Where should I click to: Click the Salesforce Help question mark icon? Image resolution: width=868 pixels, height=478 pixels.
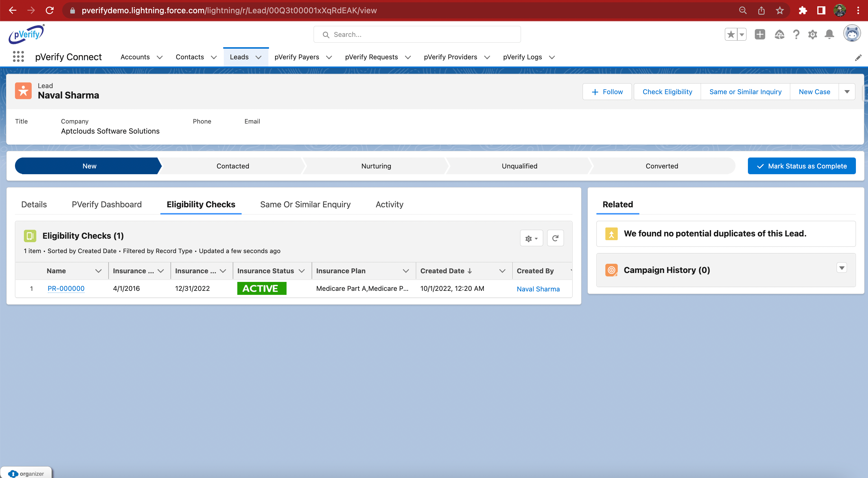tap(796, 34)
